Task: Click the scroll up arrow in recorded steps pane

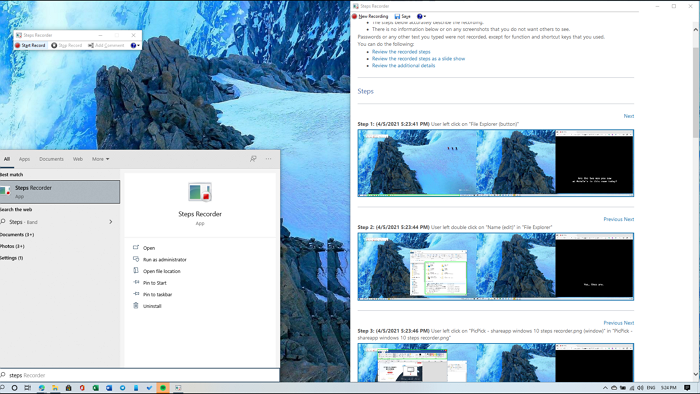Action: [696, 29]
